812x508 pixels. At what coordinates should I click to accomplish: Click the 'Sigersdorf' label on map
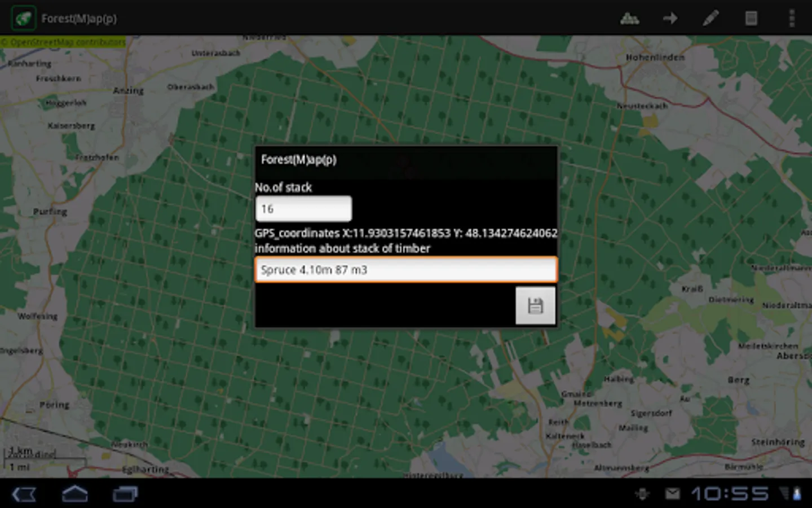pos(651,413)
